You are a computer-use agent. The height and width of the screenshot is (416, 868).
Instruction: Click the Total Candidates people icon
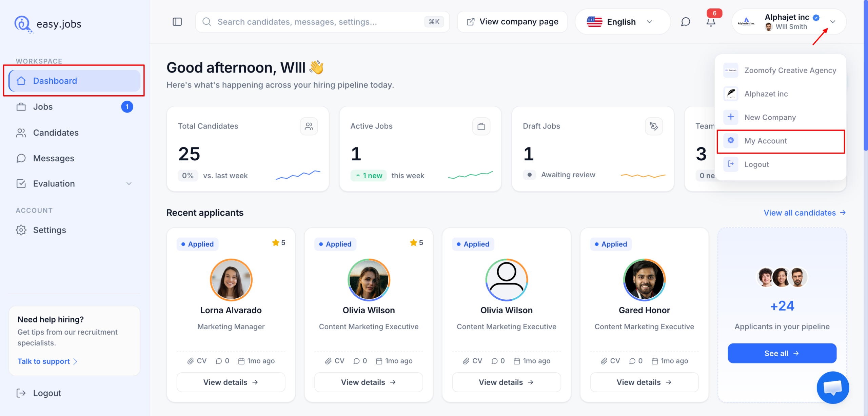pyautogui.click(x=309, y=126)
